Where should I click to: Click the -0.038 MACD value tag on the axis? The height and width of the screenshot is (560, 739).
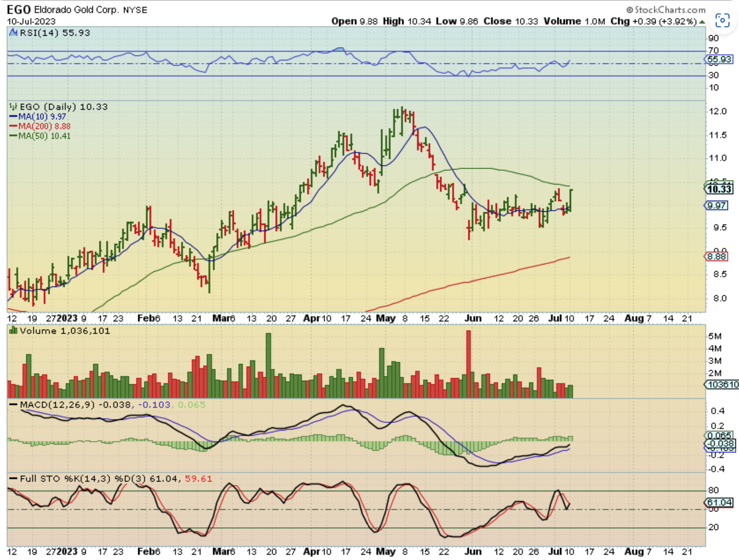[x=721, y=444]
